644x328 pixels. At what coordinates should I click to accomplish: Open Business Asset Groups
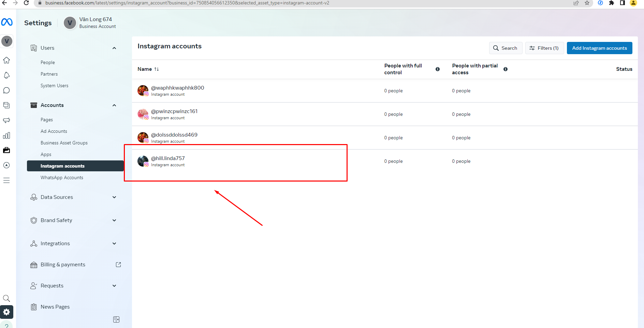point(64,143)
